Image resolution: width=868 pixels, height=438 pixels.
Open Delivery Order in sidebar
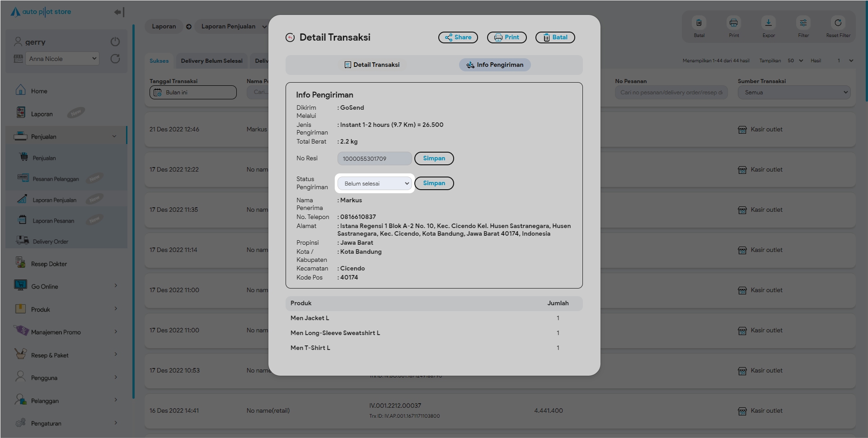(51, 242)
